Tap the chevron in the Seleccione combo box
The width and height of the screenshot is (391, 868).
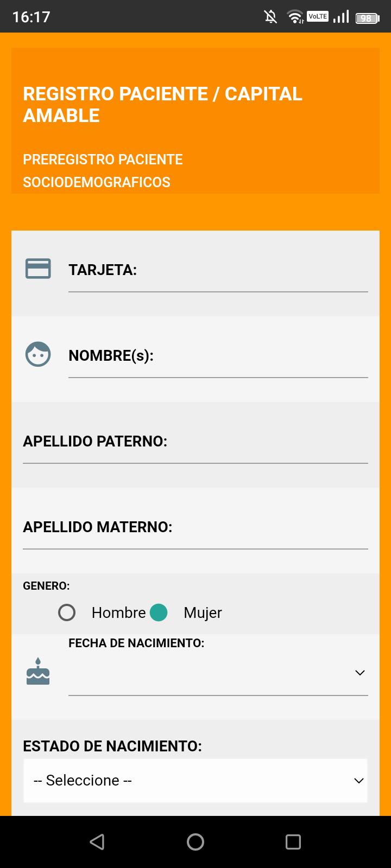[358, 781]
